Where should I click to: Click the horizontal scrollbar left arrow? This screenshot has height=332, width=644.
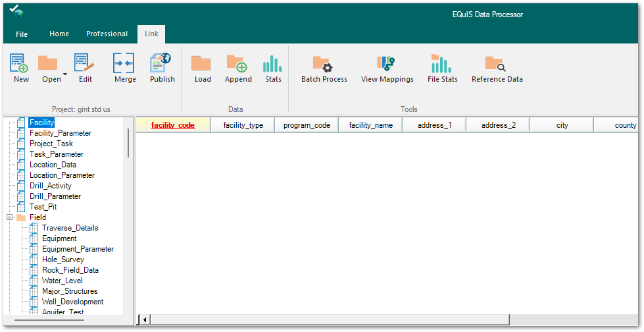click(x=145, y=319)
